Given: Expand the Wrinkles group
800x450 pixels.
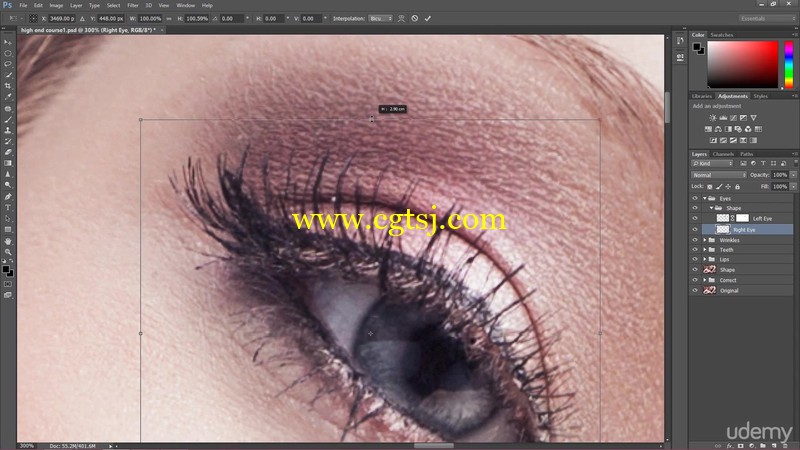Looking at the screenshot, I should pyautogui.click(x=705, y=240).
